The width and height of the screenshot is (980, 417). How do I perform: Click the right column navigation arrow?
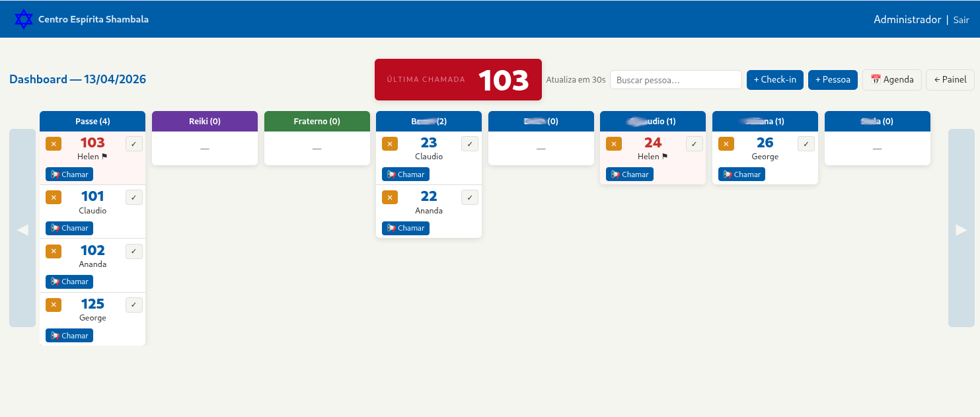961,229
